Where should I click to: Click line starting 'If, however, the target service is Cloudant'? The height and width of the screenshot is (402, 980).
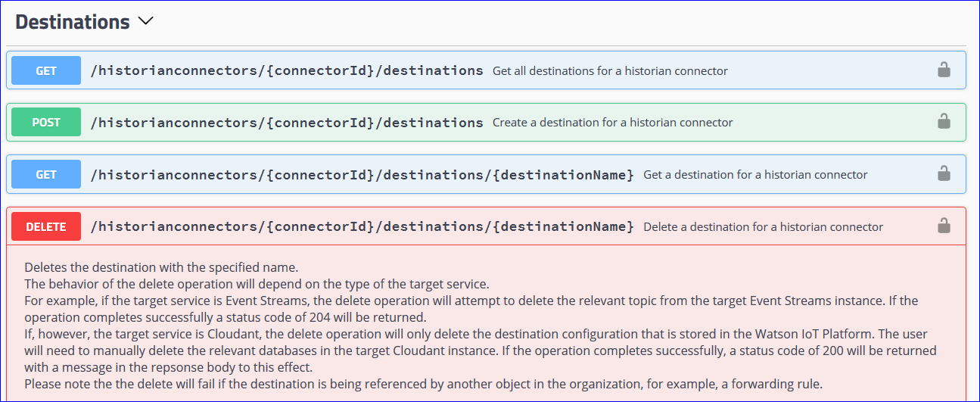point(476,334)
